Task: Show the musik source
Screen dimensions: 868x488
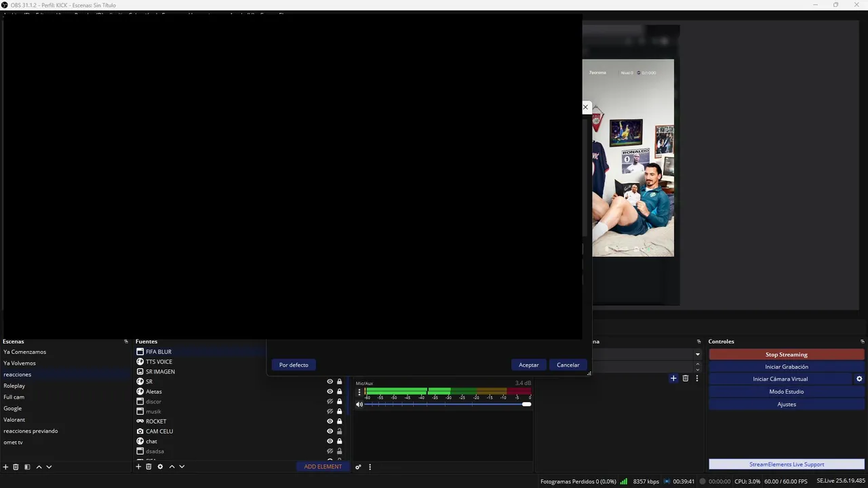Action: (330, 411)
